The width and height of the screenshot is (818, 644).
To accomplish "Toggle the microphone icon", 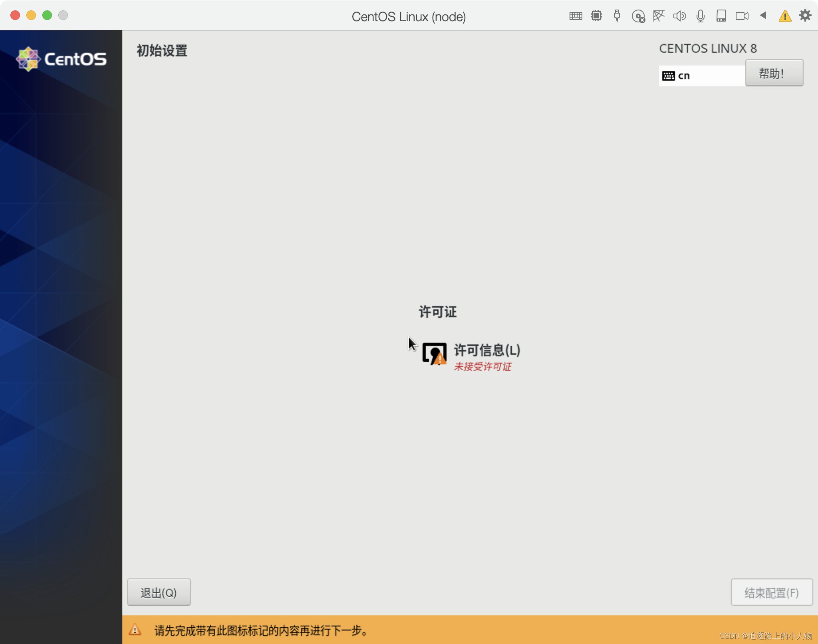I will [700, 16].
